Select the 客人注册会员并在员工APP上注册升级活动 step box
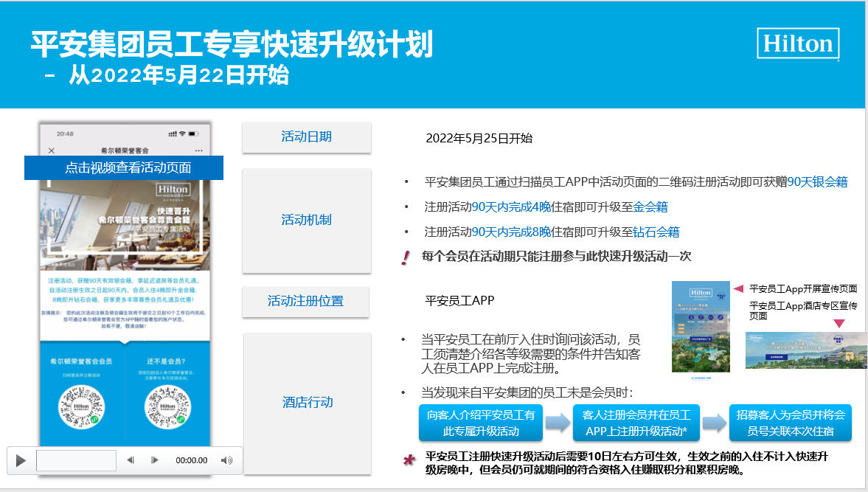Image resolution: width=868 pixels, height=492 pixels. [636, 423]
